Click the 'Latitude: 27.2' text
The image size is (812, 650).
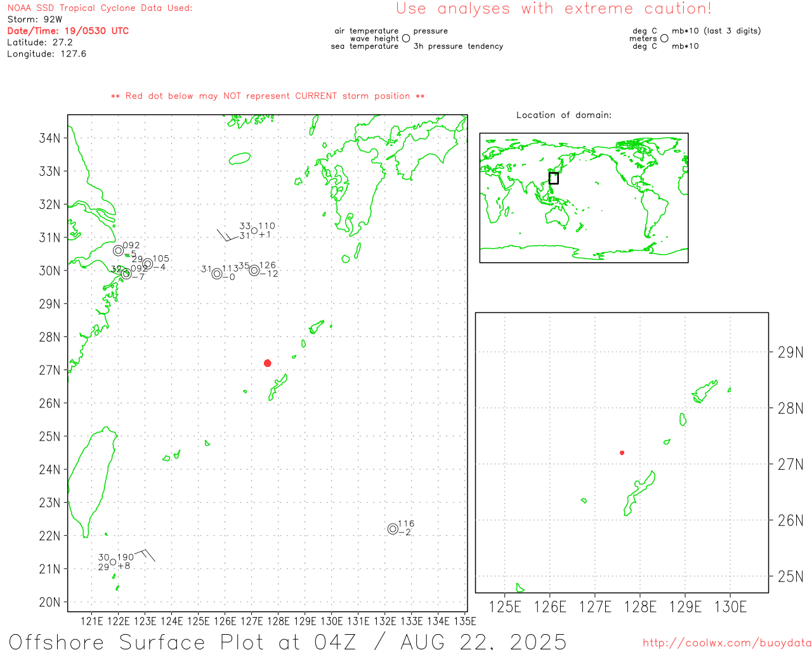[x=40, y=42]
